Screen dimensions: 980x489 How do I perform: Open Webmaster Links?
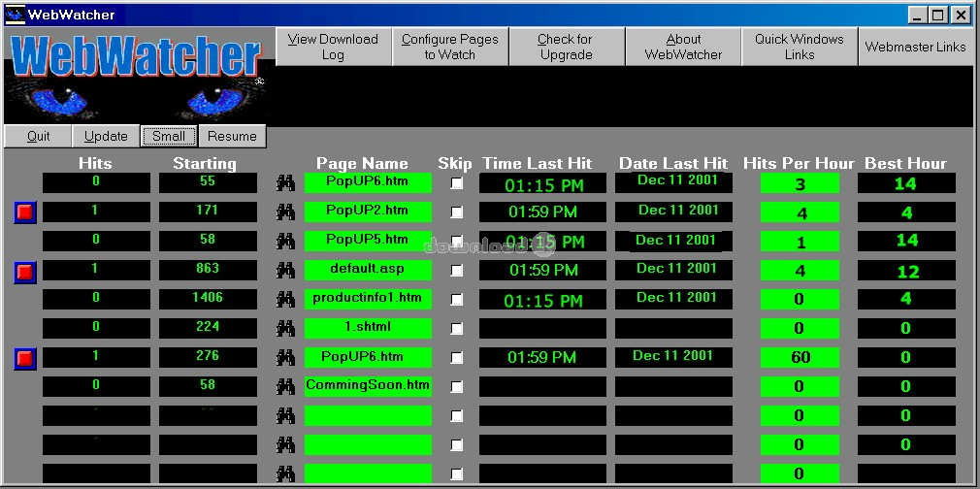[916, 47]
